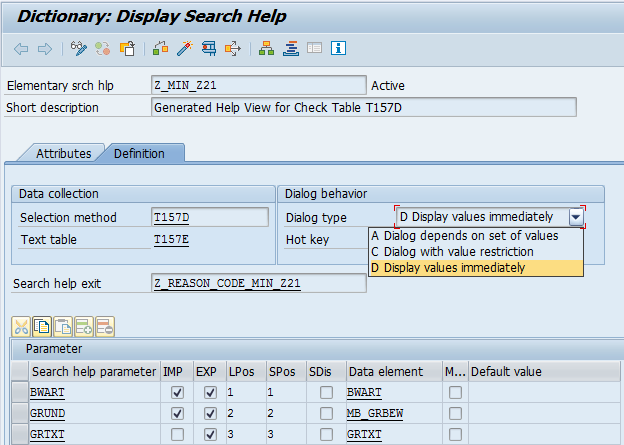Select 'C Dialog with value restriction' option
Image resolution: width=624 pixels, height=445 pixels.
tap(476, 252)
